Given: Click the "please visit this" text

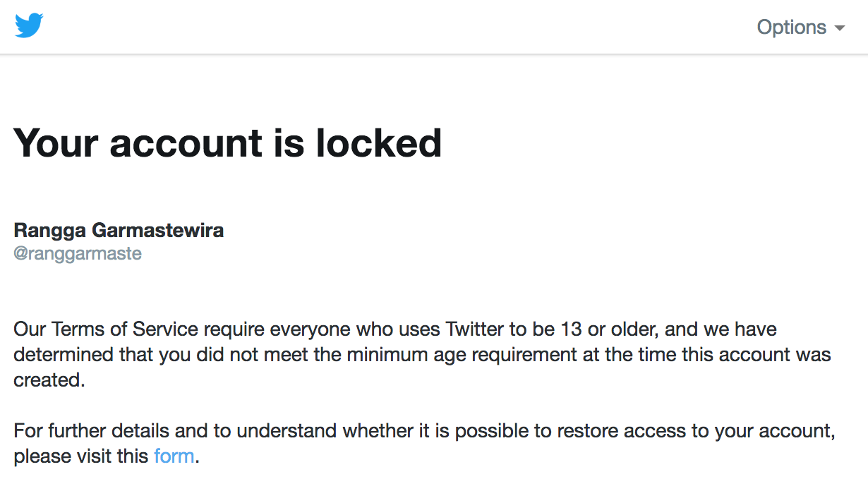Looking at the screenshot, I should point(81,456).
